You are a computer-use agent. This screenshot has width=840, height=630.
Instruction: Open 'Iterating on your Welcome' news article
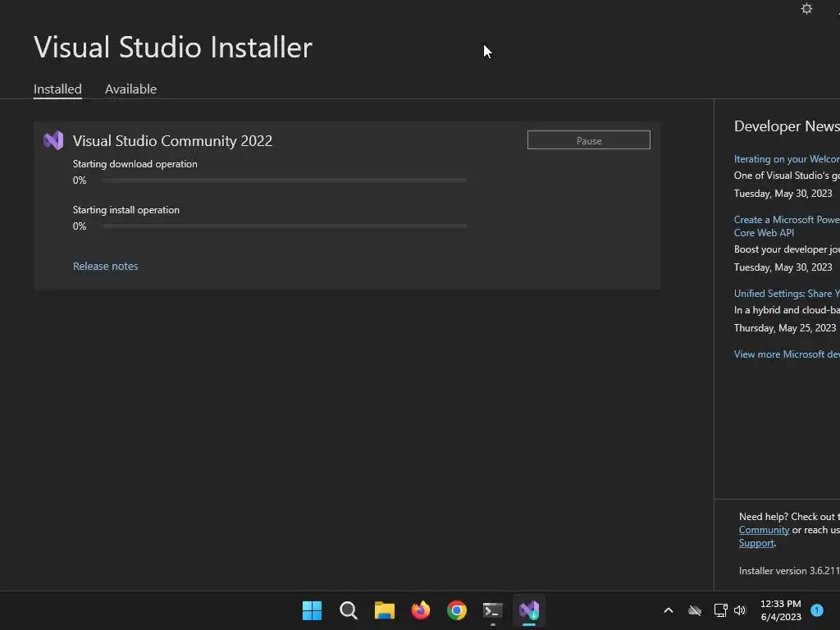point(787,159)
